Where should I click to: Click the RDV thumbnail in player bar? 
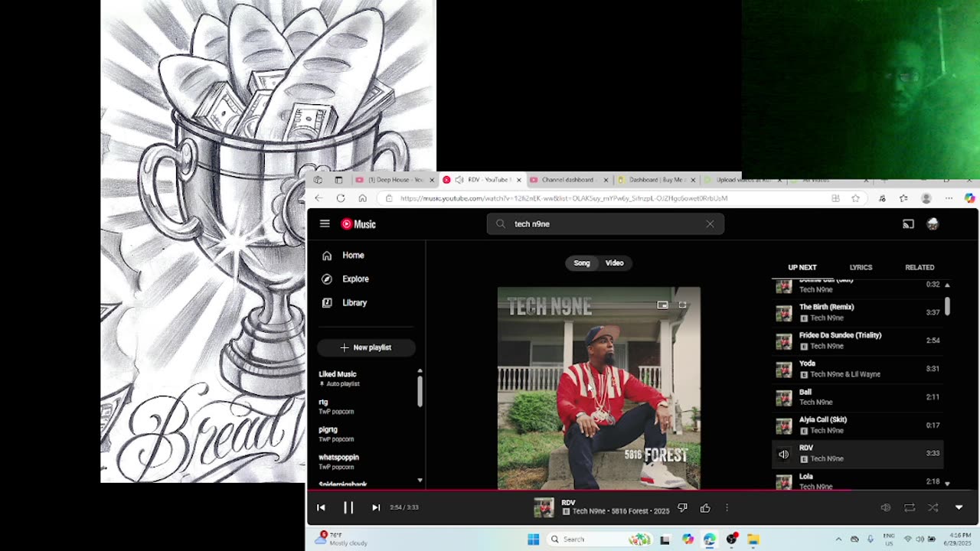coord(544,507)
